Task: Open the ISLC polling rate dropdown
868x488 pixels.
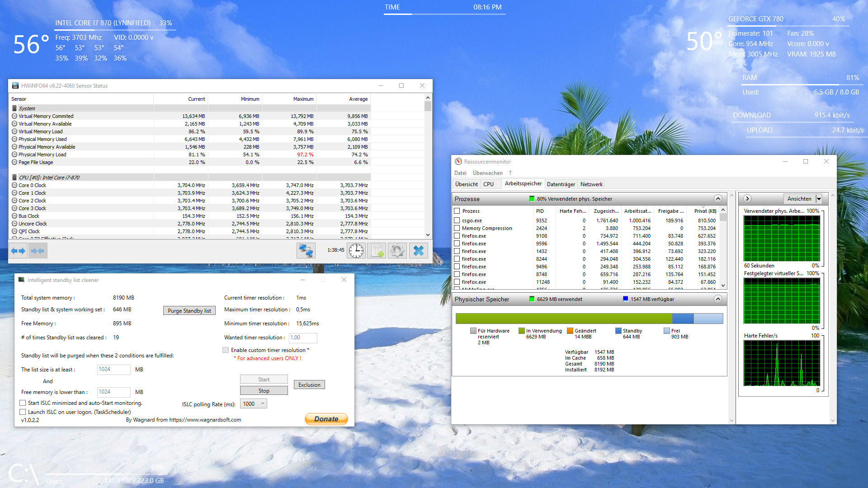Action: [x=254, y=404]
